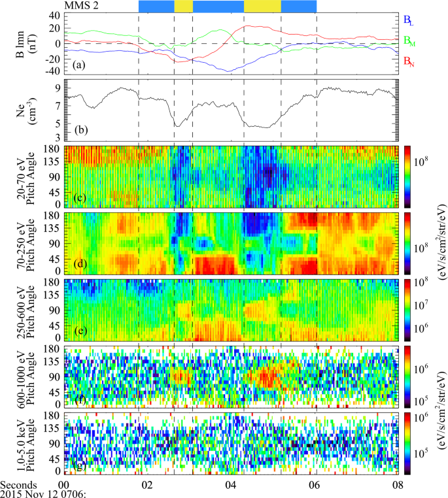This screenshot has width=448, height=498.
Task: Click the '70-250 eV Pitch Angle' axis label
Action: tap(26, 244)
